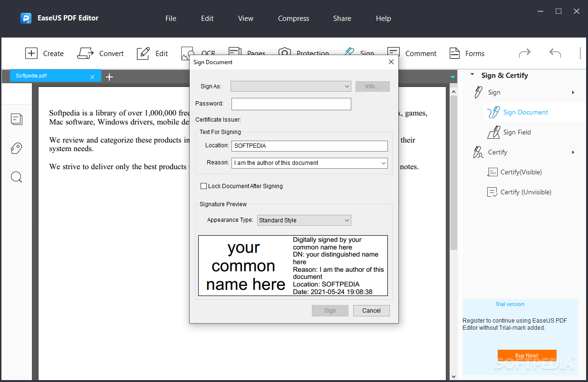
Task: Open the search sidebar icon
Action: (x=17, y=177)
